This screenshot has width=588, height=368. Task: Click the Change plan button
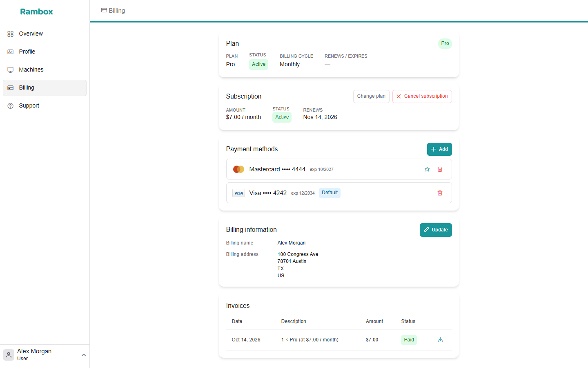[x=371, y=96]
